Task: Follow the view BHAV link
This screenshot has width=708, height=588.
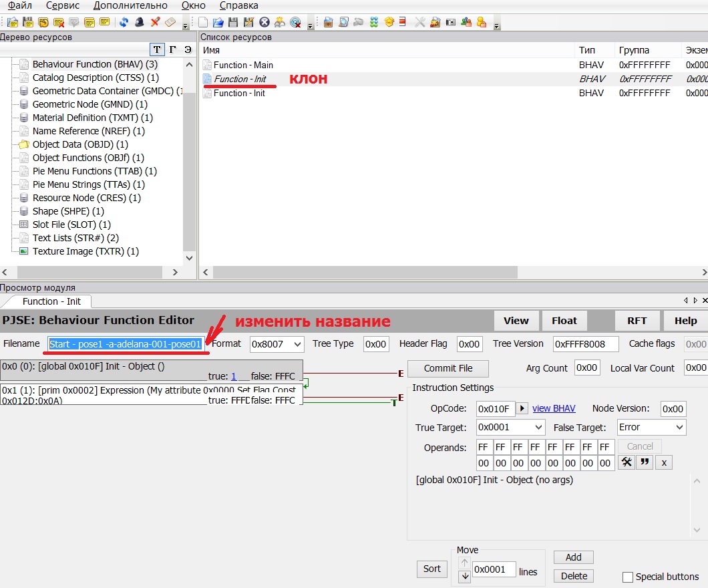Action: (x=554, y=409)
